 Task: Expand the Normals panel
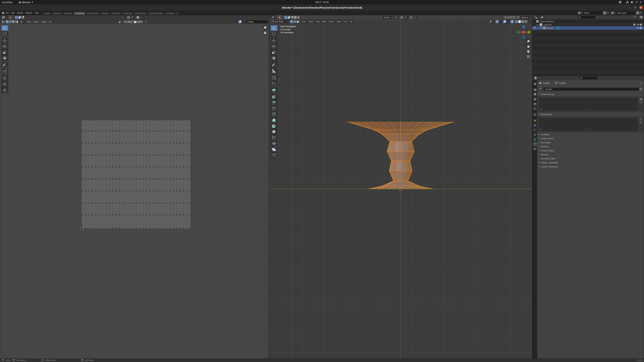[x=545, y=146]
